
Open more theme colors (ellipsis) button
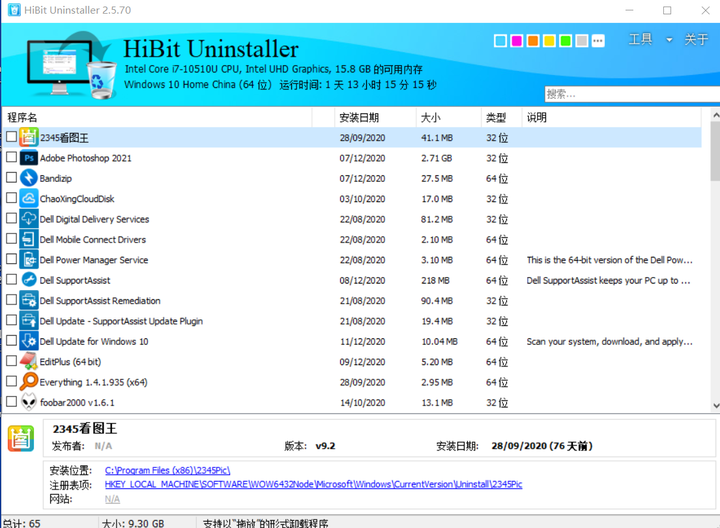[598, 41]
